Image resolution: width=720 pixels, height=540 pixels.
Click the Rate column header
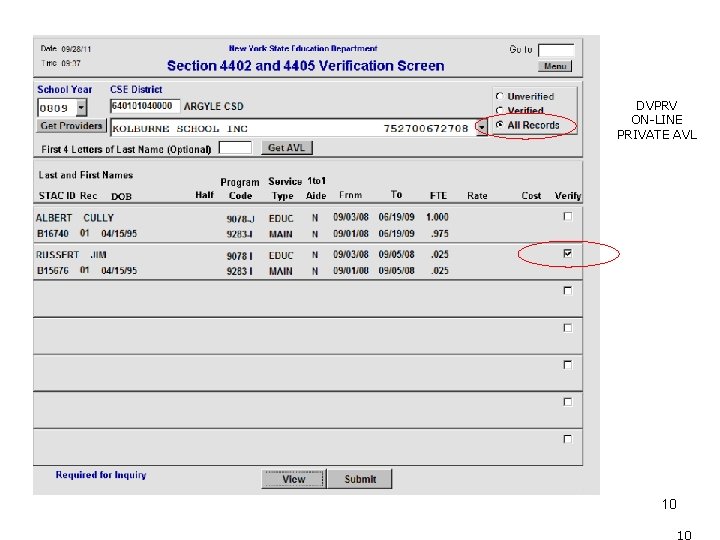click(477, 196)
